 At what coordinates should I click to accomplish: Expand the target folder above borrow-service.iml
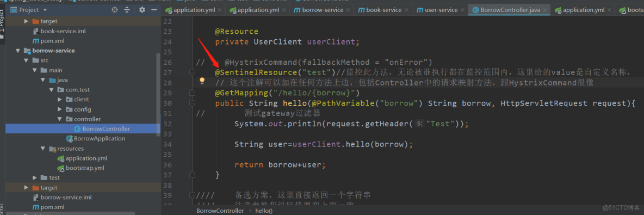pos(27,187)
